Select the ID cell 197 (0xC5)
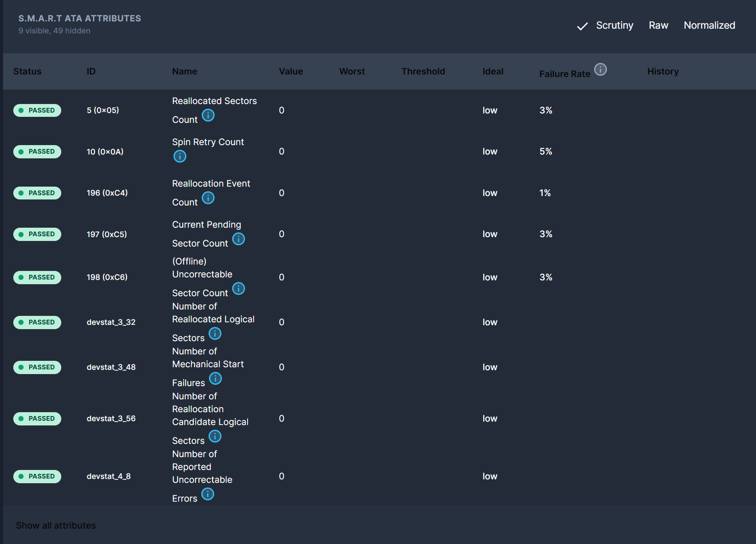Image resolution: width=756 pixels, height=544 pixels. tap(107, 235)
